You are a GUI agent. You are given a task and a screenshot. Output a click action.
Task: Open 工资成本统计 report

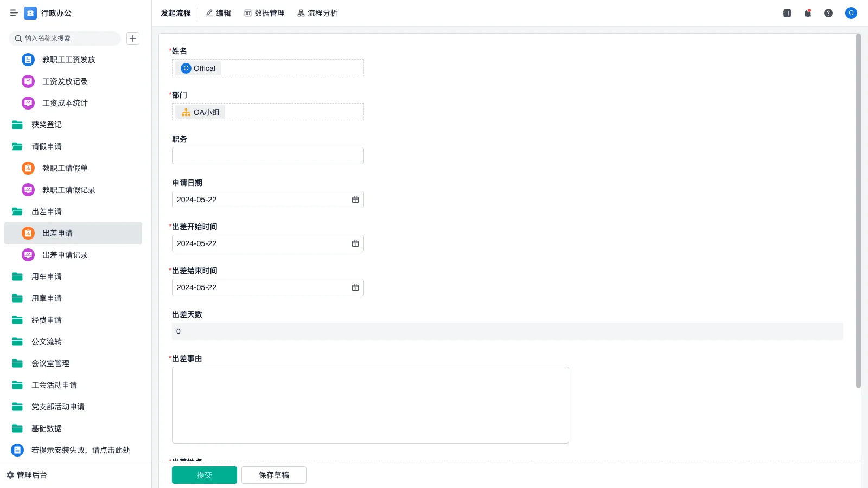click(73, 103)
